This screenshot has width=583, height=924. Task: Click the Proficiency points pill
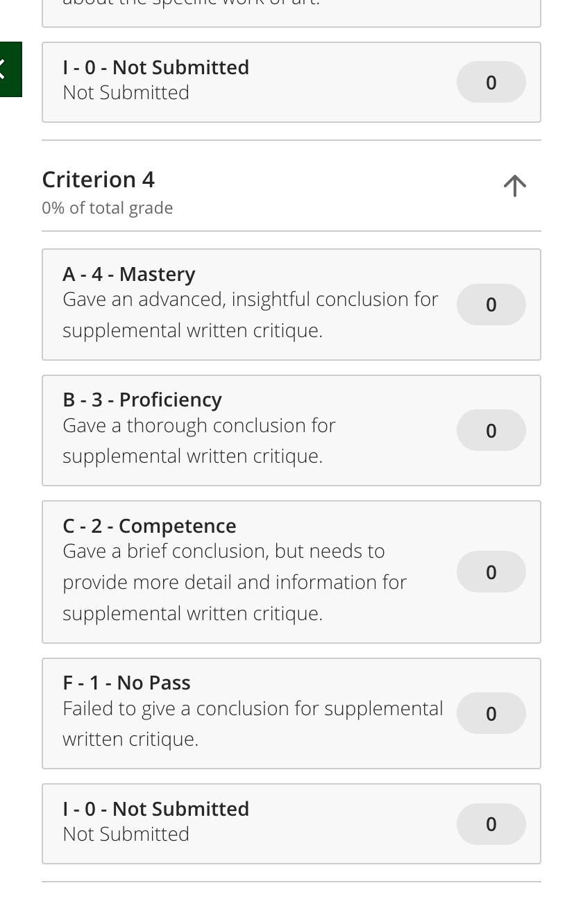click(491, 430)
